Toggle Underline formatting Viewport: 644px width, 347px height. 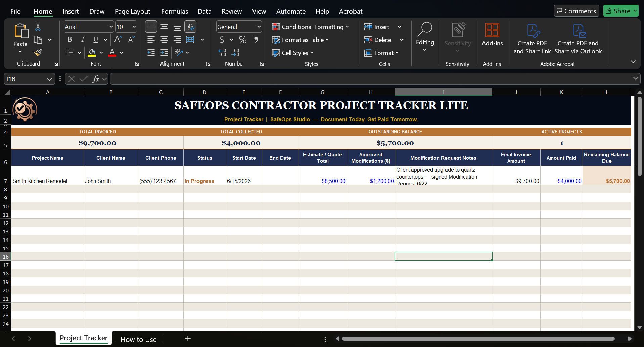tap(96, 40)
